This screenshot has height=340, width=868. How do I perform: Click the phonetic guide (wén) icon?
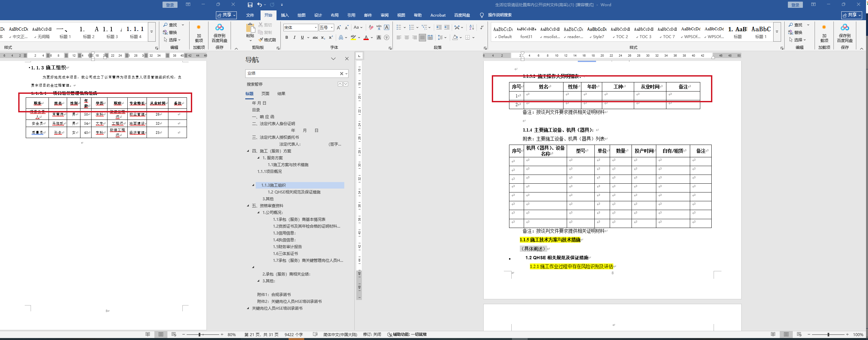pyautogui.click(x=379, y=28)
